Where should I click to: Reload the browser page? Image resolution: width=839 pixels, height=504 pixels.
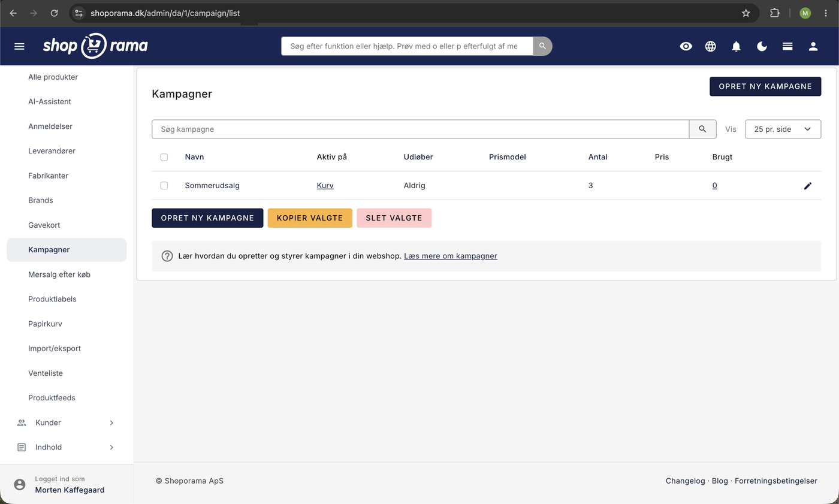coord(54,13)
